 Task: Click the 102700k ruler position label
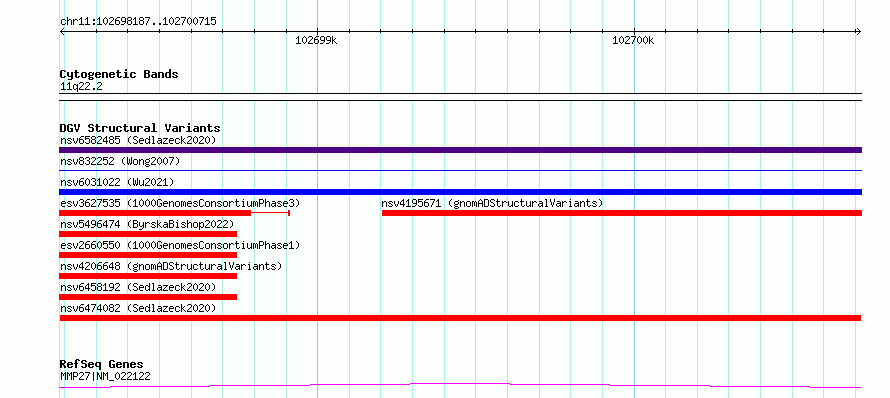[x=633, y=41]
